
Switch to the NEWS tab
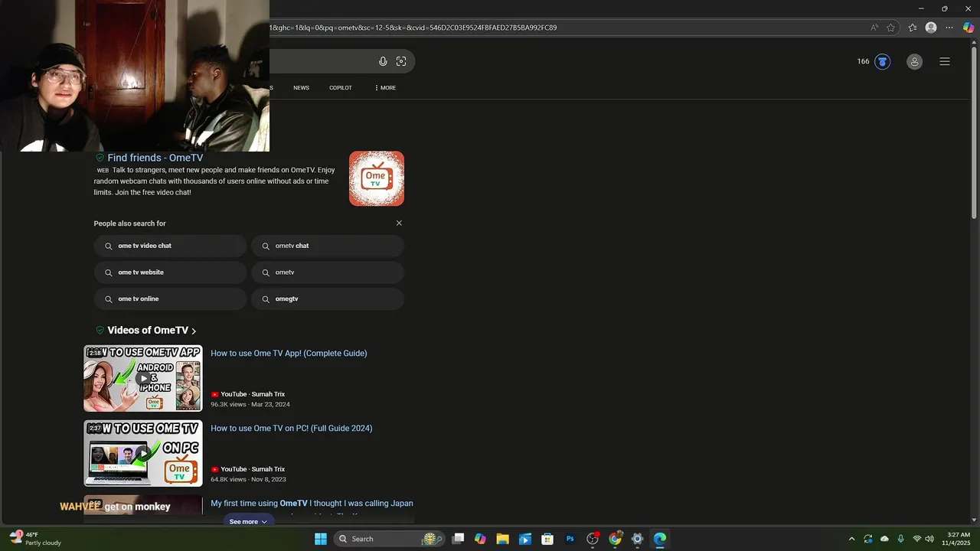[x=301, y=88]
